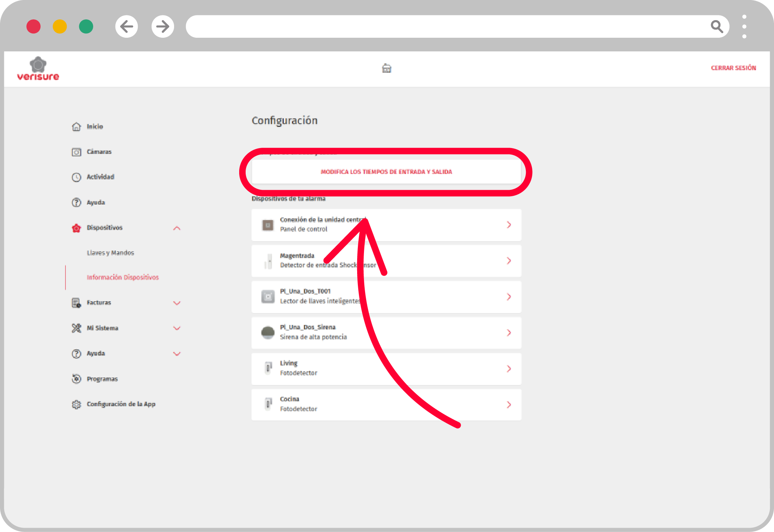Expand the Mi Sistema section chevron

(x=177, y=328)
